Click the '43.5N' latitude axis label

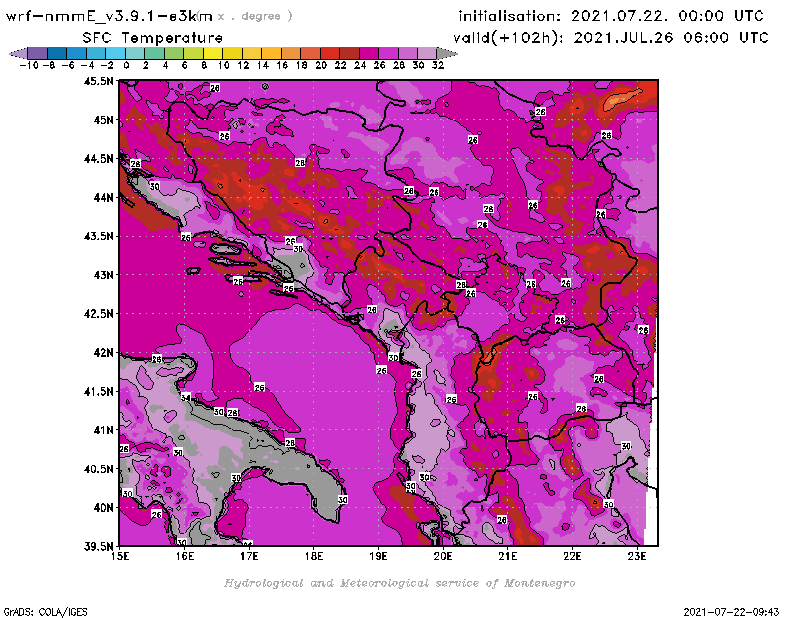98,236
